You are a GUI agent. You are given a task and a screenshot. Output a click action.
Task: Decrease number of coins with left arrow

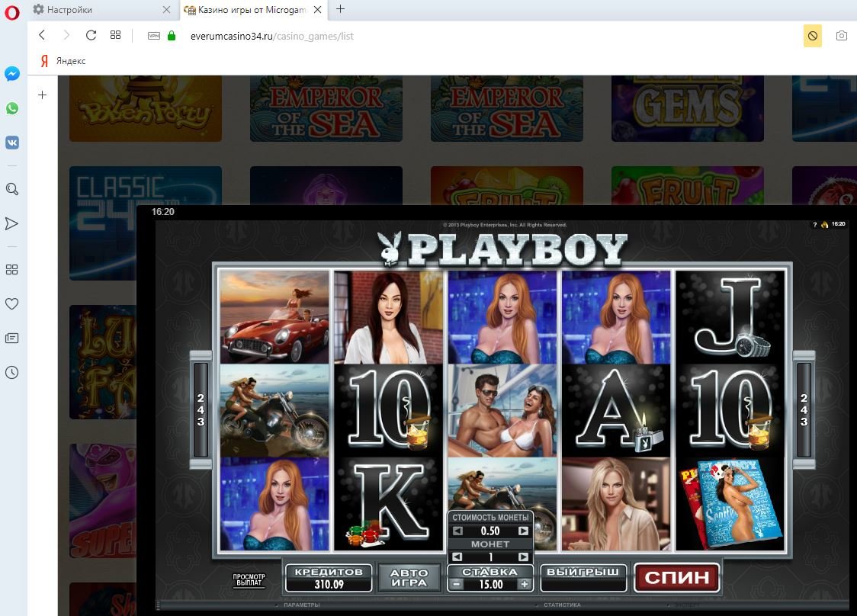(x=457, y=557)
